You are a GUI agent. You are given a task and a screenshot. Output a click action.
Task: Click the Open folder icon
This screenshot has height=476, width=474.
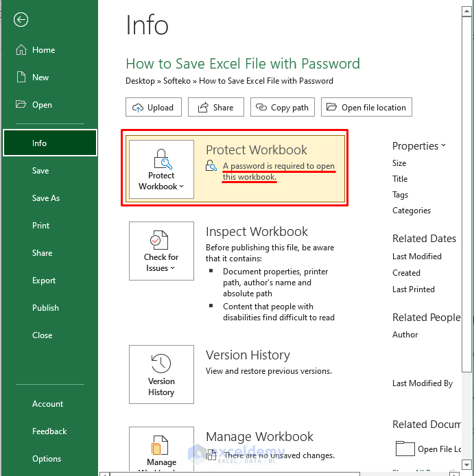[x=21, y=105]
